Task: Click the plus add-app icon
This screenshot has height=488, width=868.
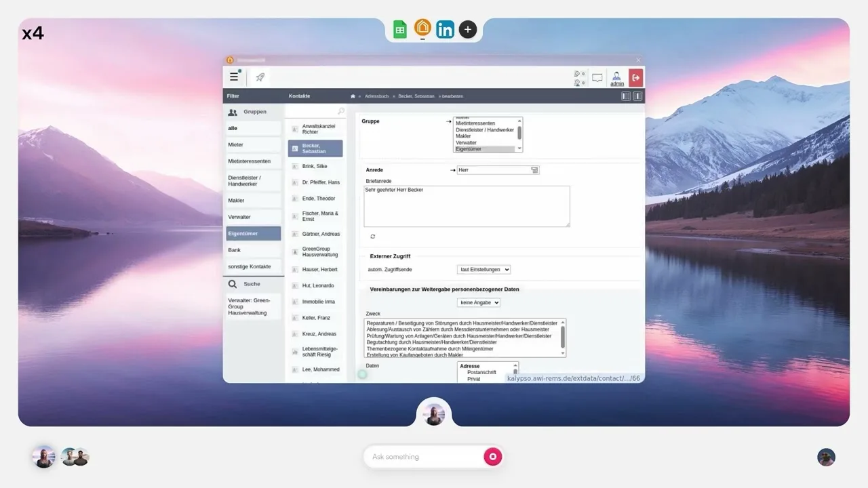Action: (x=468, y=29)
